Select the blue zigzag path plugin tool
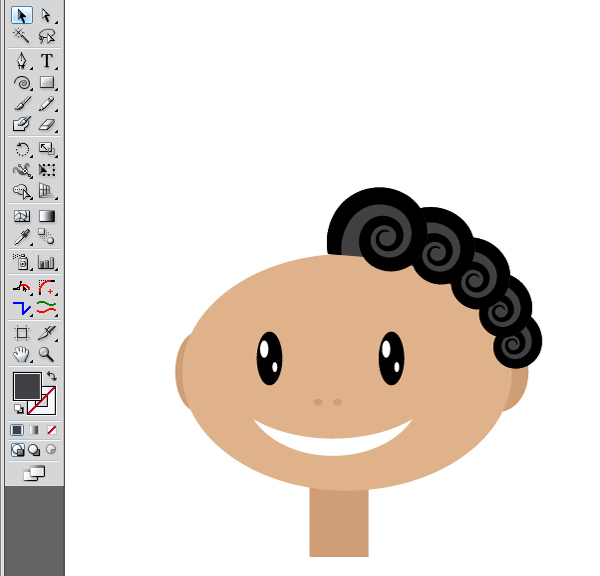Viewport: 600px width, 576px height. (22, 307)
